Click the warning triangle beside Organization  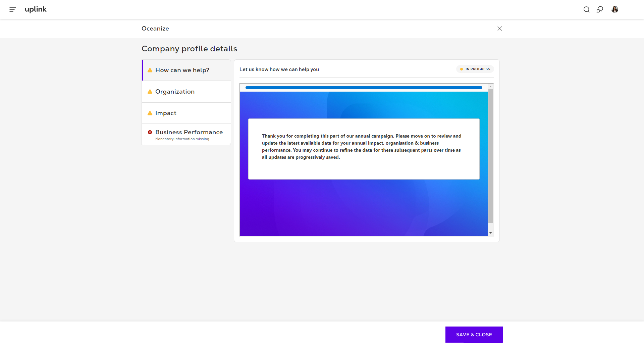pos(150,92)
